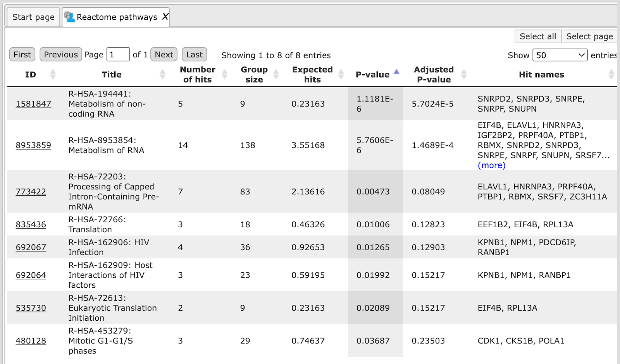Viewport: 620px width, 364px height.
Task: Switch to the Start page tab
Action: pos(33,17)
